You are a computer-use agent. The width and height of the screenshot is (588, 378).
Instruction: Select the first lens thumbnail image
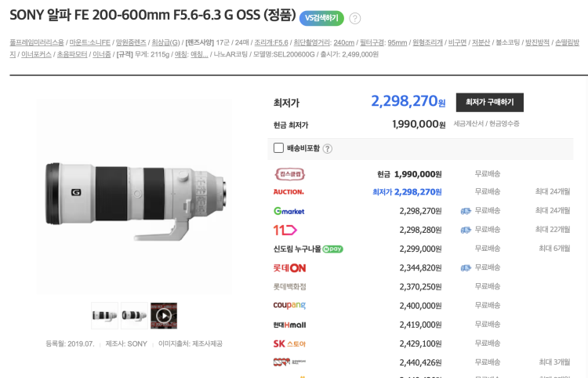pyautogui.click(x=104, y=315)
